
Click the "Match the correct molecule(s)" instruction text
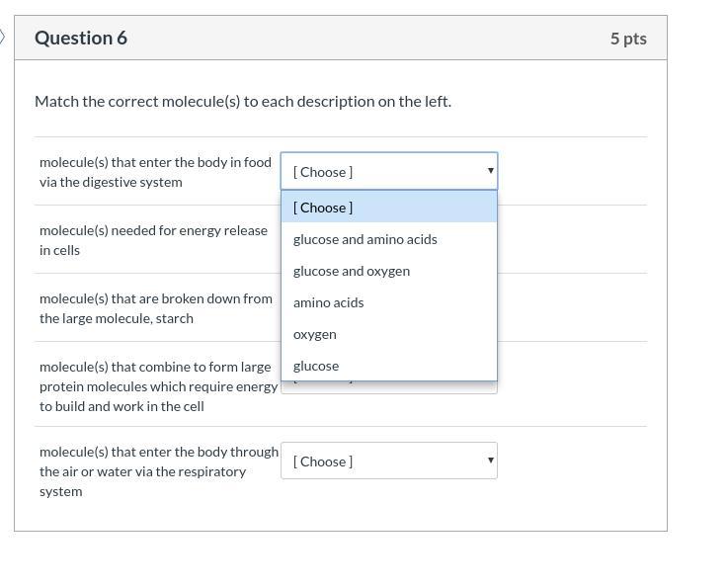coord(243,101)
